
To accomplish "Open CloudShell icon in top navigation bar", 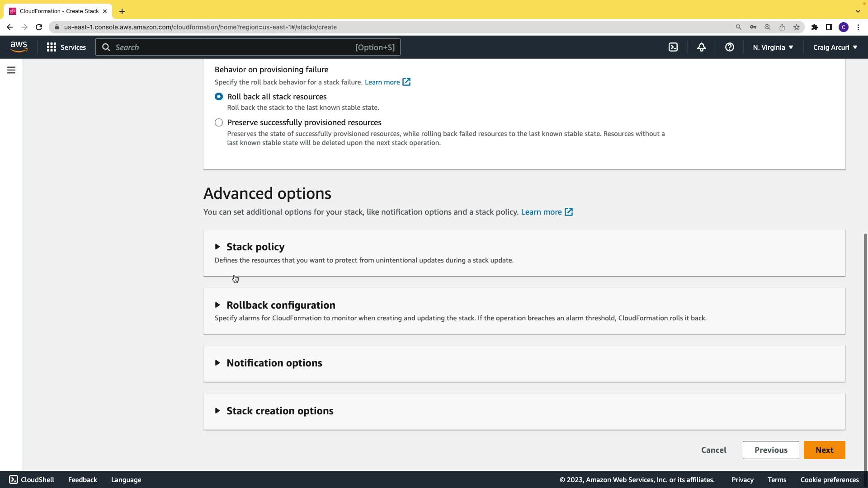I will [x=673, y=47].
